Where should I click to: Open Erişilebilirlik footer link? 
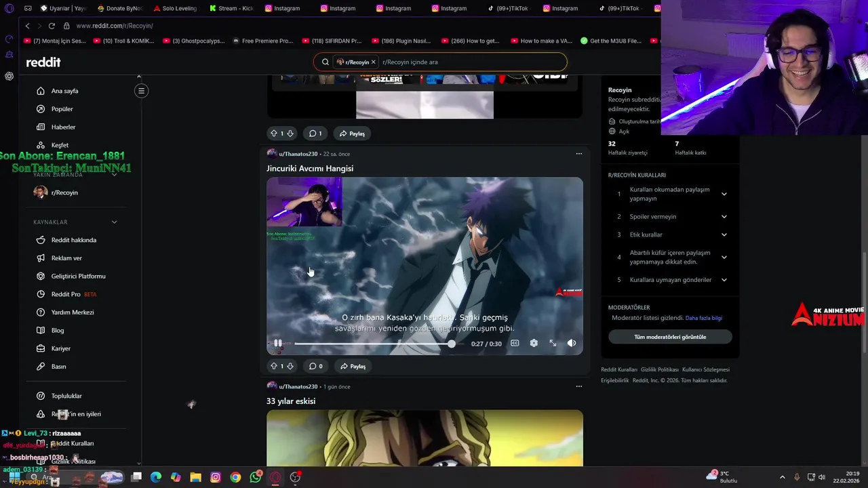[615, 380]
